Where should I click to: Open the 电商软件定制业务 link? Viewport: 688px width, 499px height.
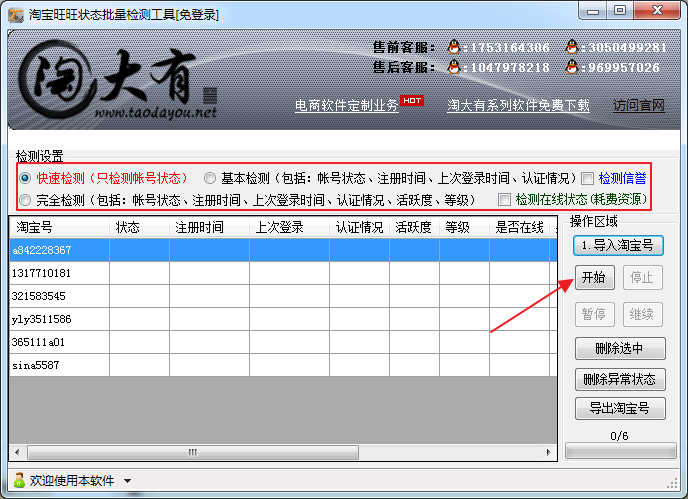pyautogui.click(x=346, y=105)
